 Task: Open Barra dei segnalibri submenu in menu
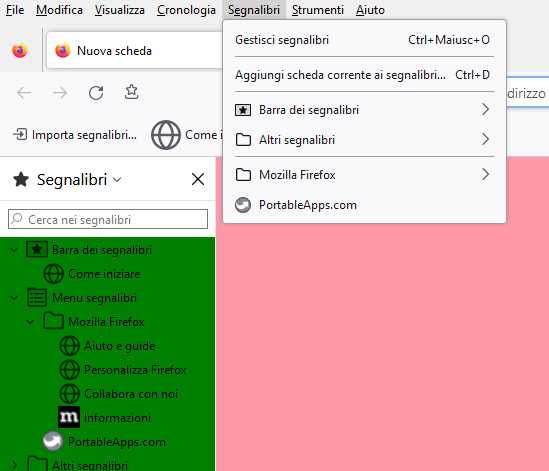364,110
